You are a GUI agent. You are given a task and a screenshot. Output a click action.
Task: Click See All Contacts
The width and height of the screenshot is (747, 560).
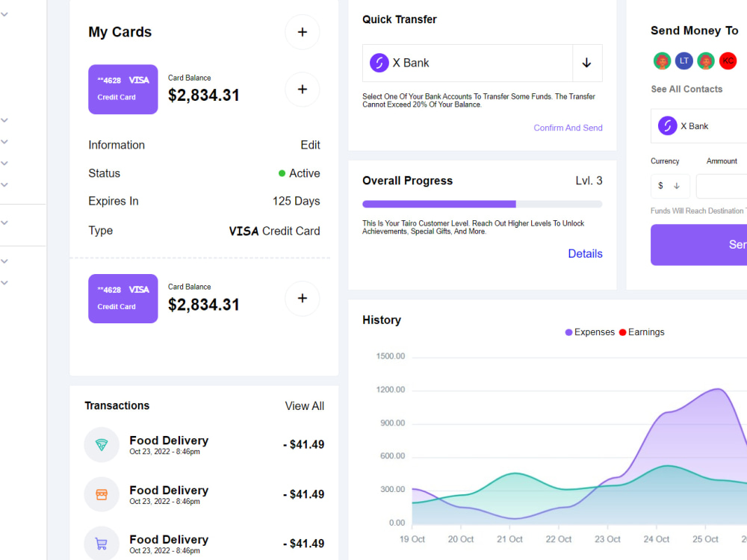[686, 89]
